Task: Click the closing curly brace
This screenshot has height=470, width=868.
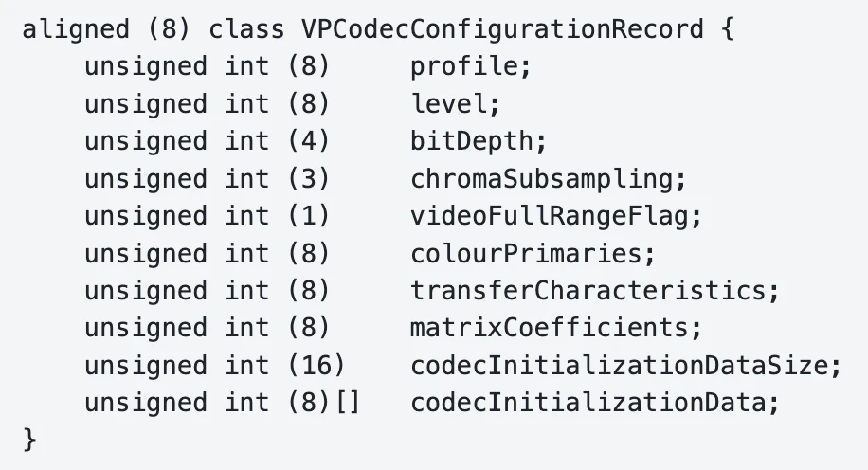Action: point(28,441)
